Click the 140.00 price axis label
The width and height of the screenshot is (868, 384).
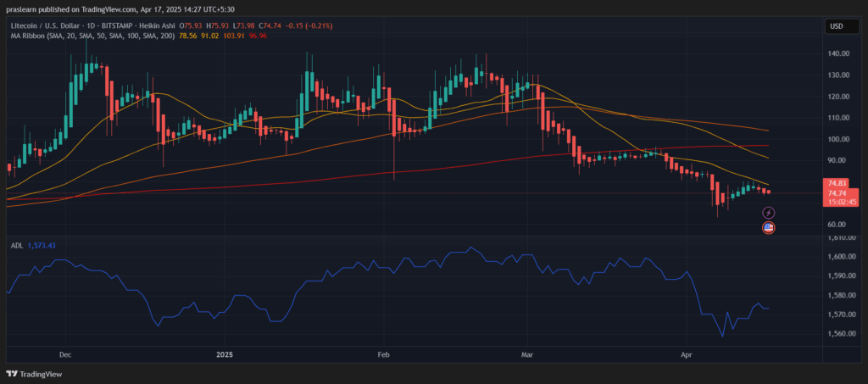[x=839, y=53]
